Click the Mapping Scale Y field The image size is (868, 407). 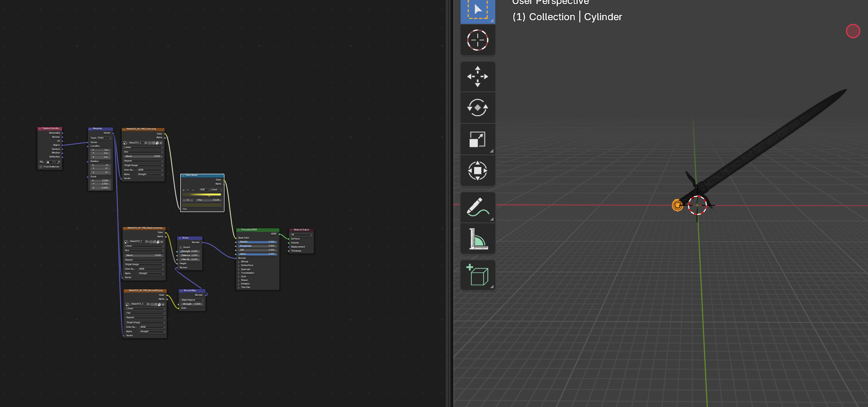[x=101, y=184]
